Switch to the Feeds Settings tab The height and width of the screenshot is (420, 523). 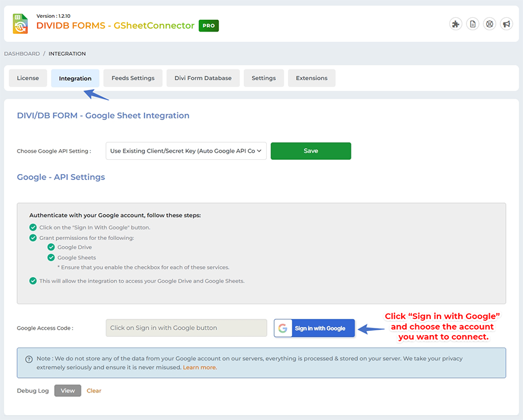(133, 77)
